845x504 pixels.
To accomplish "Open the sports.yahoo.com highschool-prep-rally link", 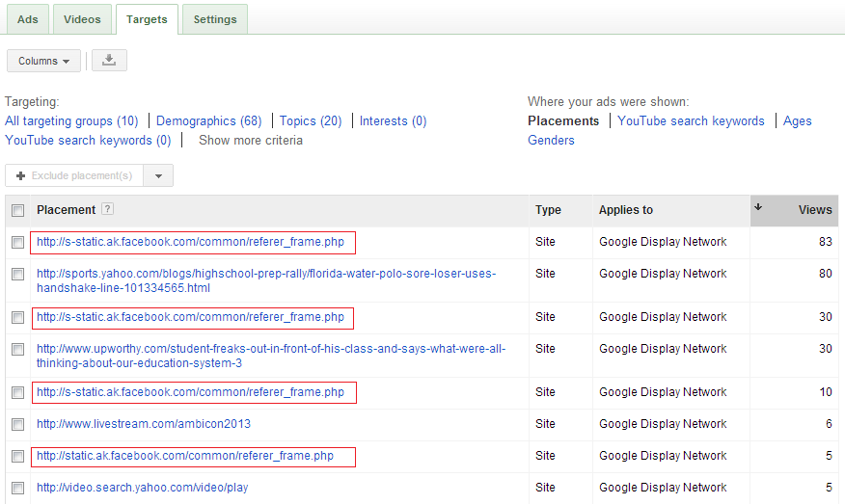I will [266, 280].
